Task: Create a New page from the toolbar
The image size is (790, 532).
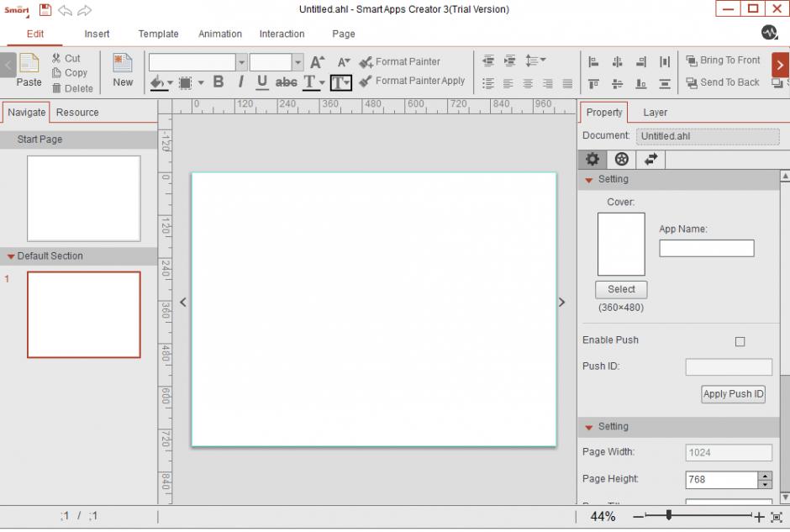Action: (x=123, y=69)
